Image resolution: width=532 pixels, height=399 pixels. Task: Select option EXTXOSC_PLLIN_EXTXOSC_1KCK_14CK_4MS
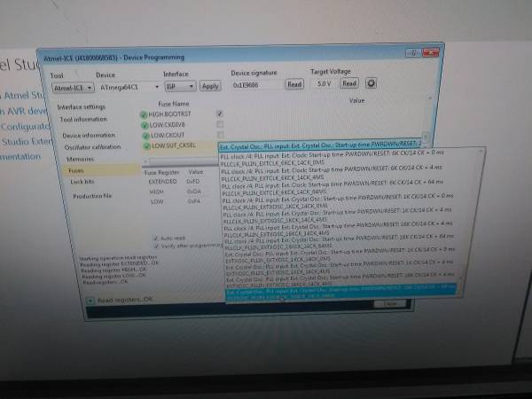click(340, 267)
